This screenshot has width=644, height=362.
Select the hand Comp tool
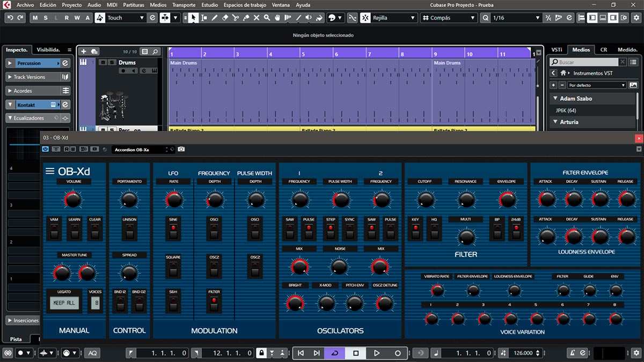point(277,18)
